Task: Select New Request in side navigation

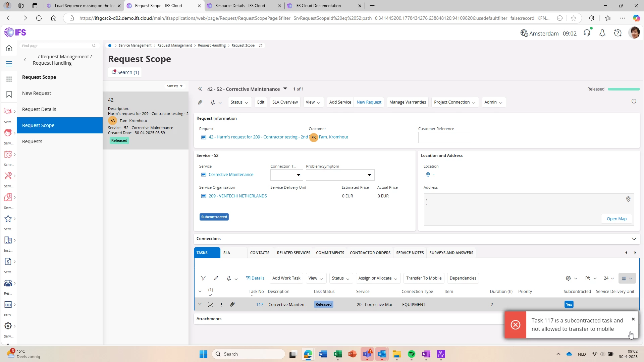Action: click(x=60, y=93)
